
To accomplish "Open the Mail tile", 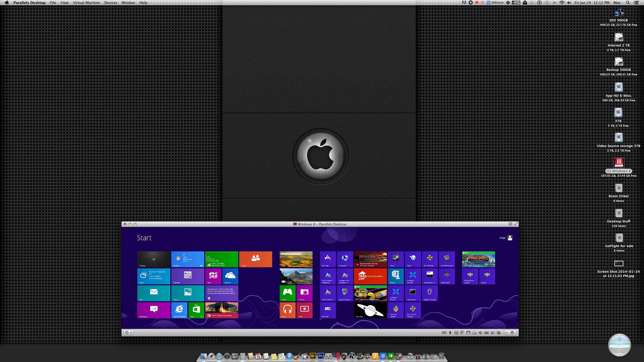I will point(154,293).
